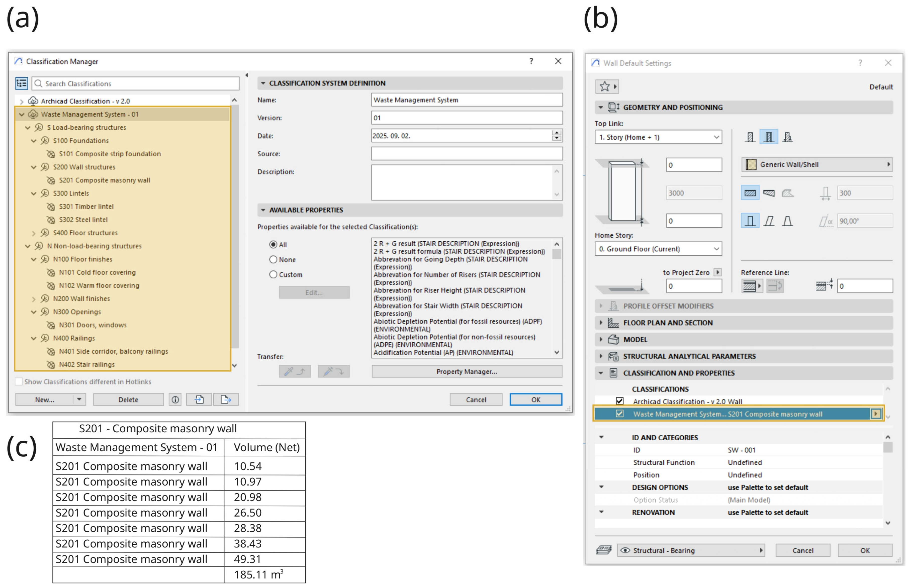910x588 pixels.
Task: Uncheck the Archicad Classification v 2.0 Wall checkbox
Action: click(x=619, y=401)
